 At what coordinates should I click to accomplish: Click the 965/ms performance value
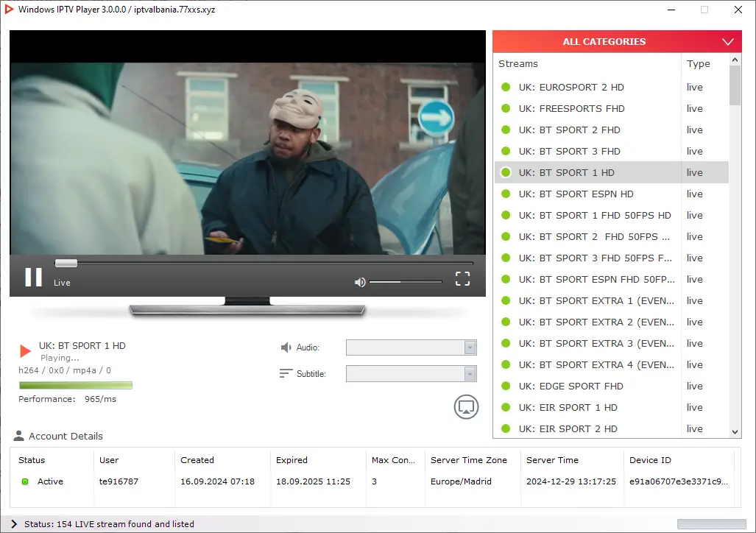pyautogui.click(x=100, y=399)
